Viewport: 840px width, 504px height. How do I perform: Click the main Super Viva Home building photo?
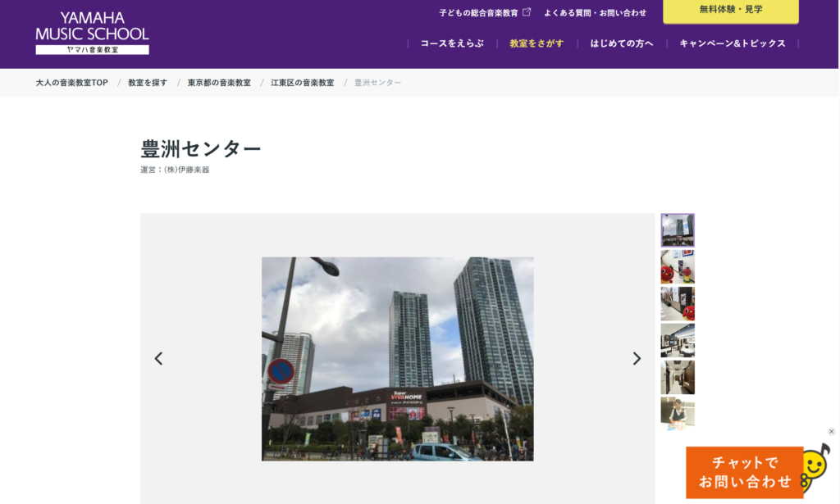click(x=398, y=358)
